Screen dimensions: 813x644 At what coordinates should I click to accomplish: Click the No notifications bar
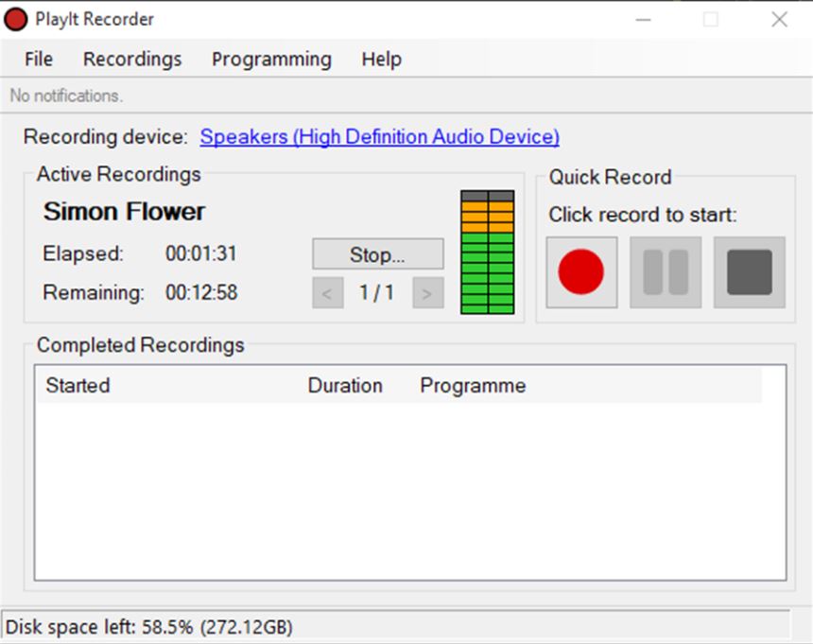point(66,96)
